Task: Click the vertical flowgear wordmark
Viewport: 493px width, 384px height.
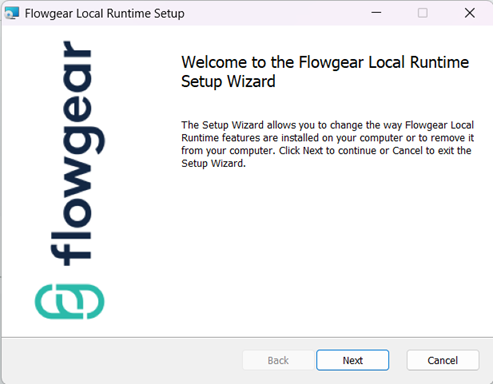Action: point(77,153)
